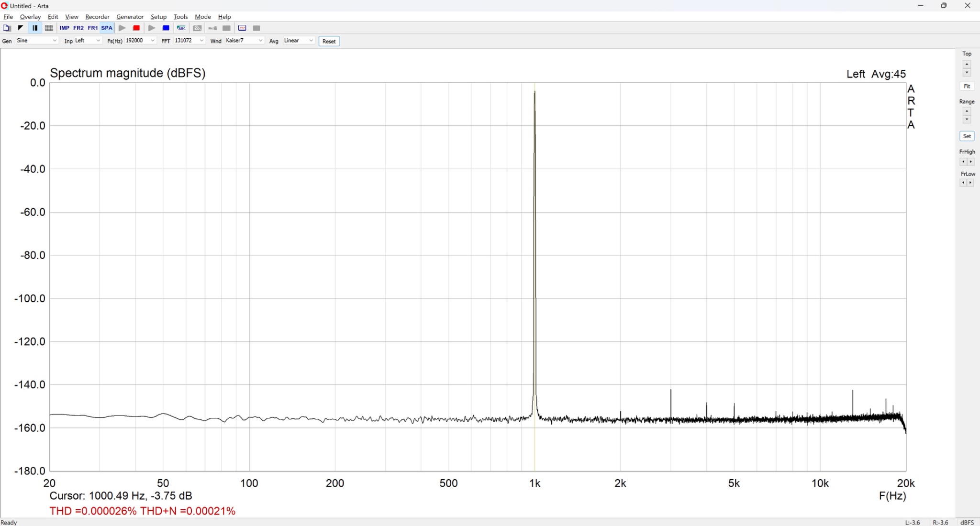
Task: Minimize the Arta window
Action: 920,6
